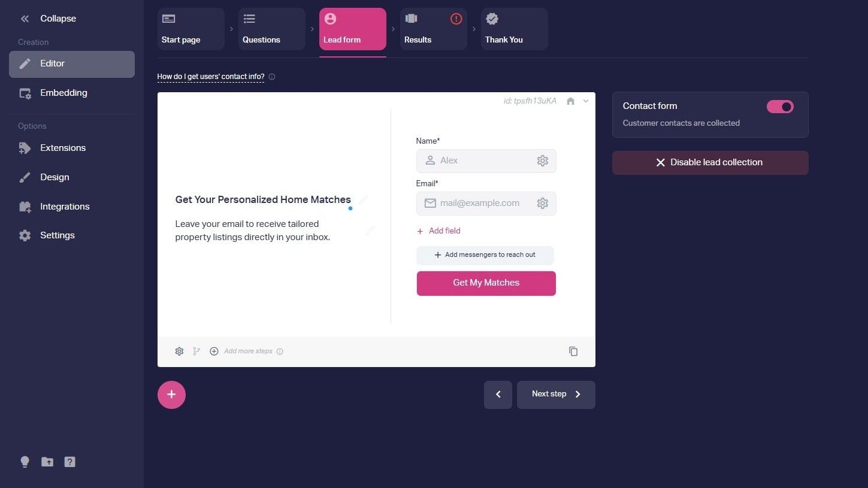Switch to the Questions tab
Image resolution: width=868 pixels, height=488 pixels.
point(271,29)
